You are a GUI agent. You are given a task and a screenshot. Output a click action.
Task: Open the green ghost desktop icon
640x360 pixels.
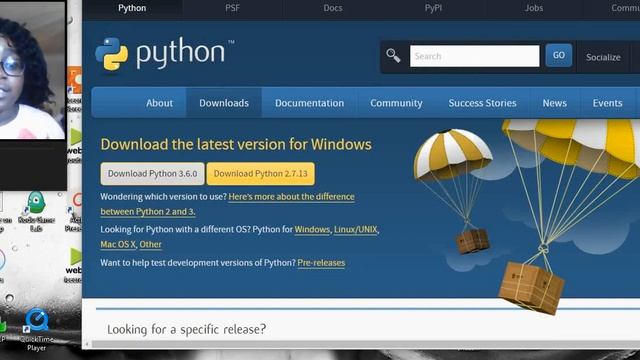click(x=36, y=211)
